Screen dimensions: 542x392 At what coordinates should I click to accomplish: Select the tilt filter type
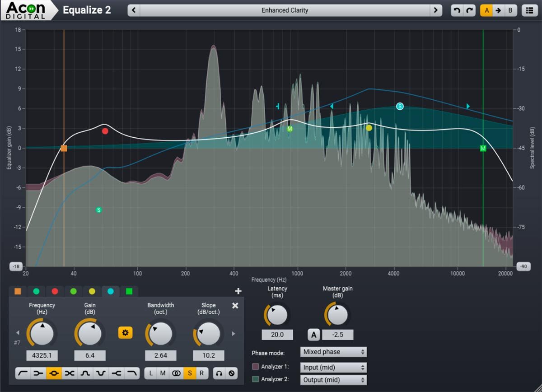(70, 373)
